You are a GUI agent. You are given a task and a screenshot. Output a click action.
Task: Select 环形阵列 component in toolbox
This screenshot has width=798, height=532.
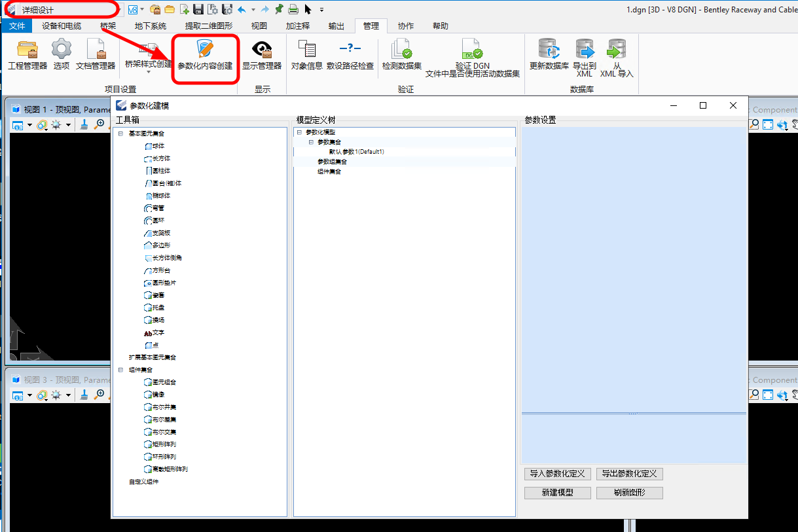point(160,457)
